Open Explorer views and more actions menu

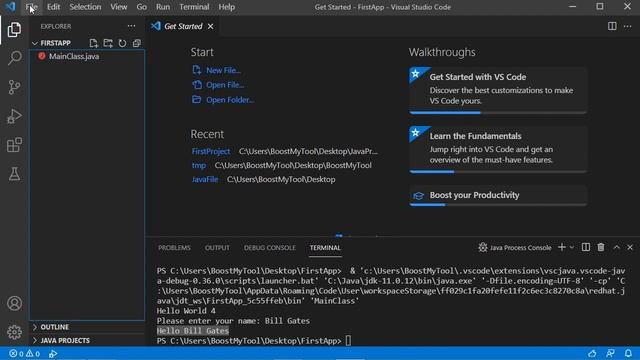pos(131,26)
